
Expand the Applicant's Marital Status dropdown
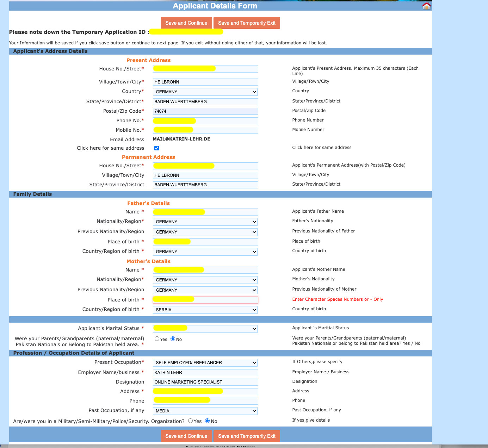(205, 329)
